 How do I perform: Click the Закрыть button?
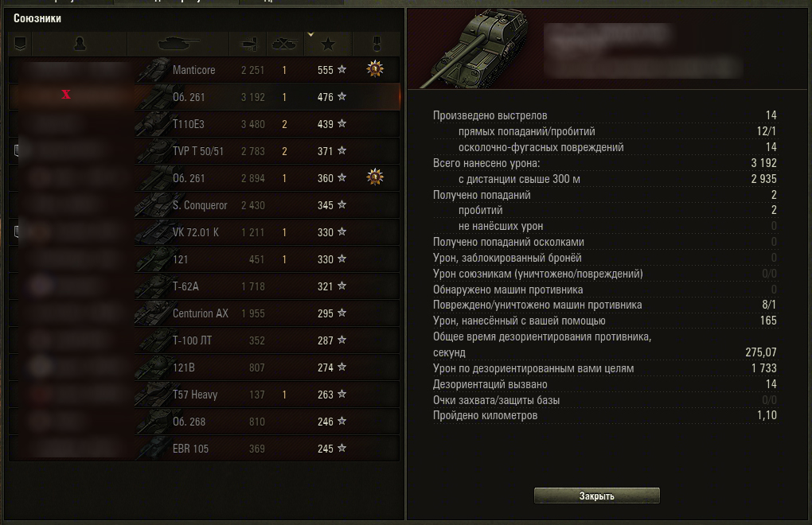(596, 496)
